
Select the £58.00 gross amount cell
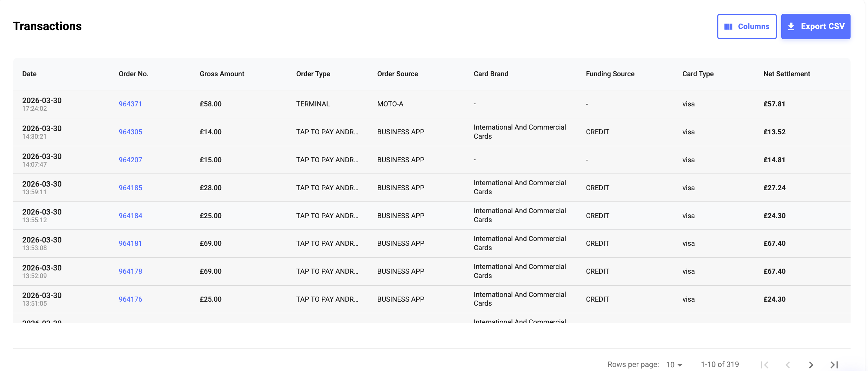click(211, 104)
